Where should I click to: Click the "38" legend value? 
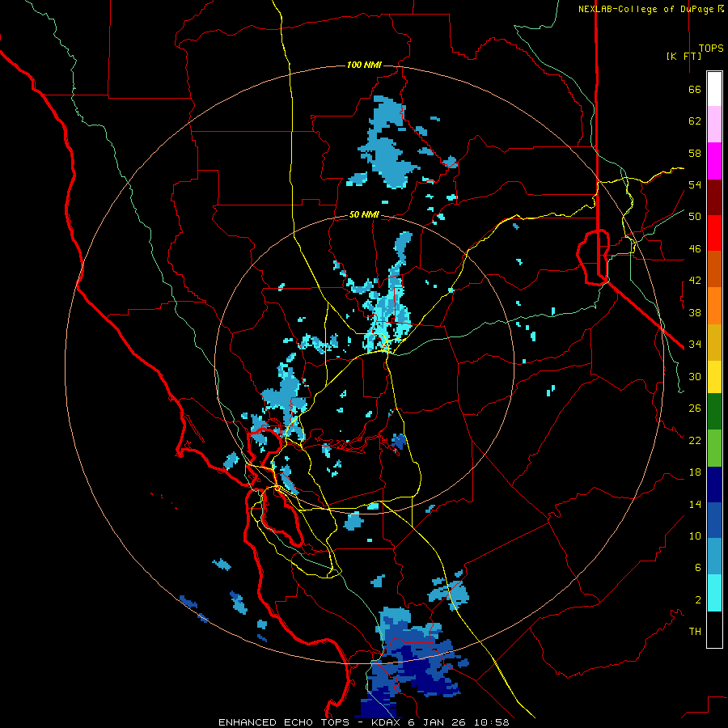pos(695,312)
